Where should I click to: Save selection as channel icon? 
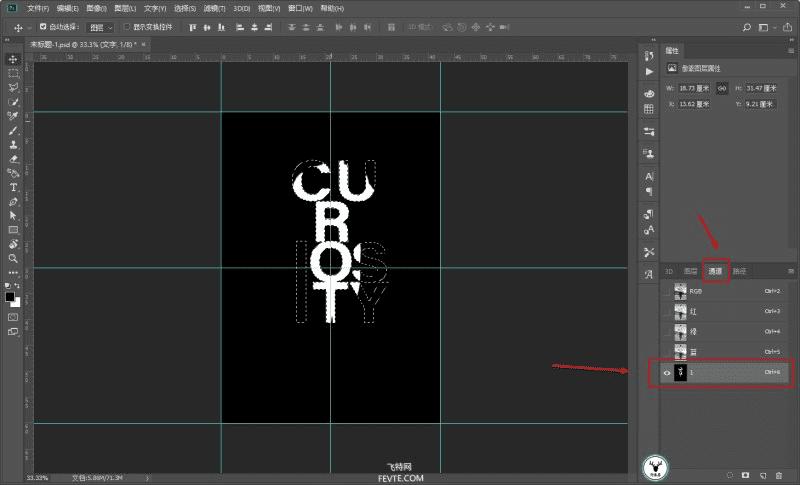click(x=746, y=475)
